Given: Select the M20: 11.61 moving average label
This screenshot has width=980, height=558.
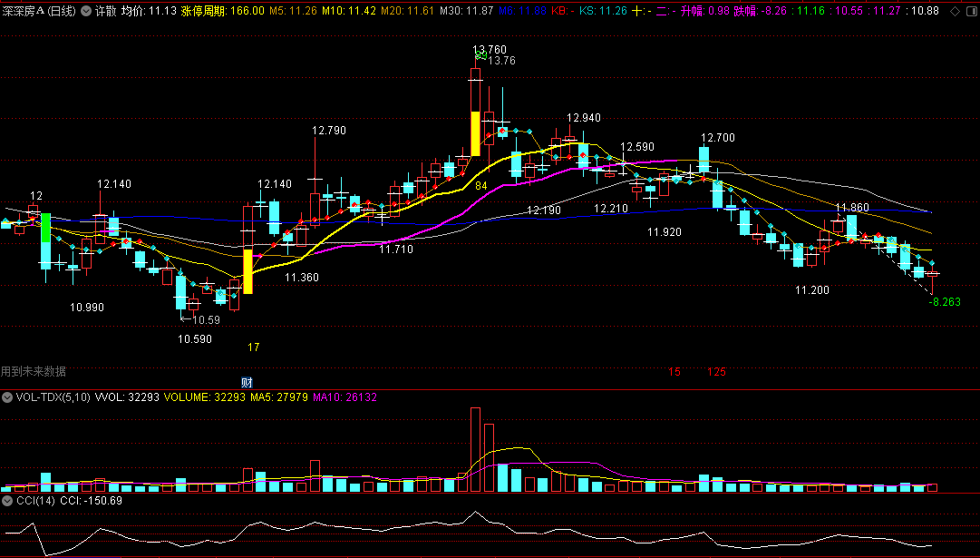Looking at the screenshot, I should coord(407,11).
